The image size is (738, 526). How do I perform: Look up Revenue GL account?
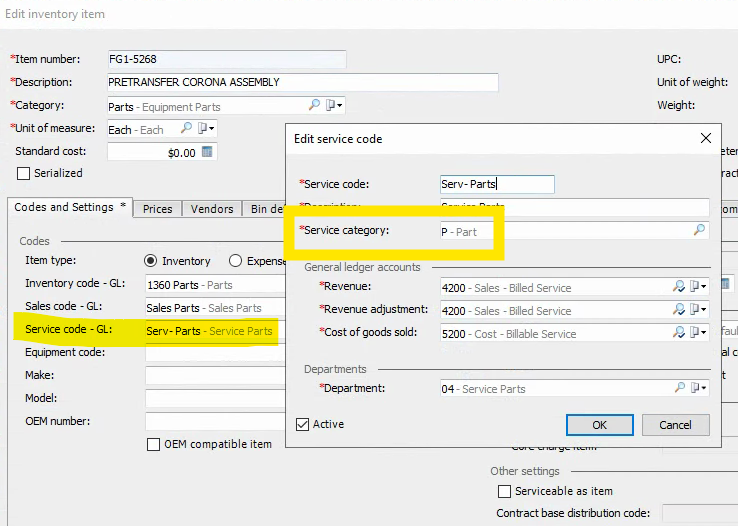679,286
